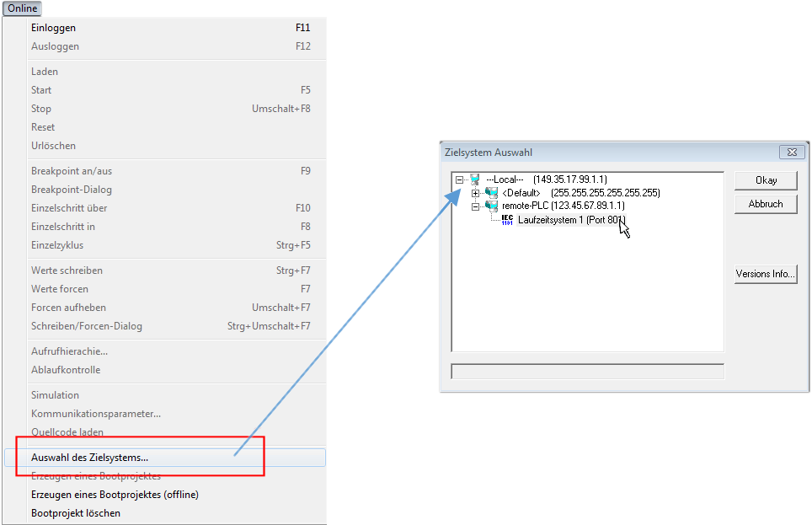Click the Local computer icon in tree
The width and height of the screenshot is (812, 525).
pos(475,179)
